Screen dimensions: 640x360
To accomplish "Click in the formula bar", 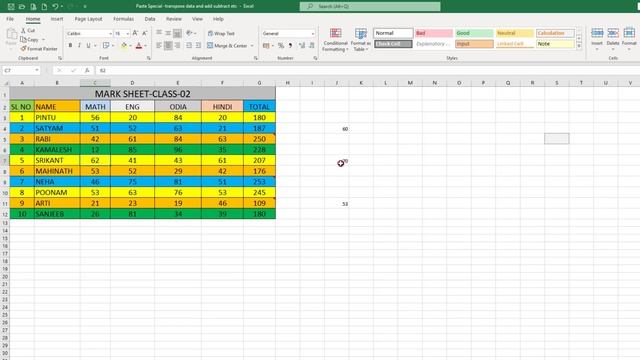I will (367, 70).
